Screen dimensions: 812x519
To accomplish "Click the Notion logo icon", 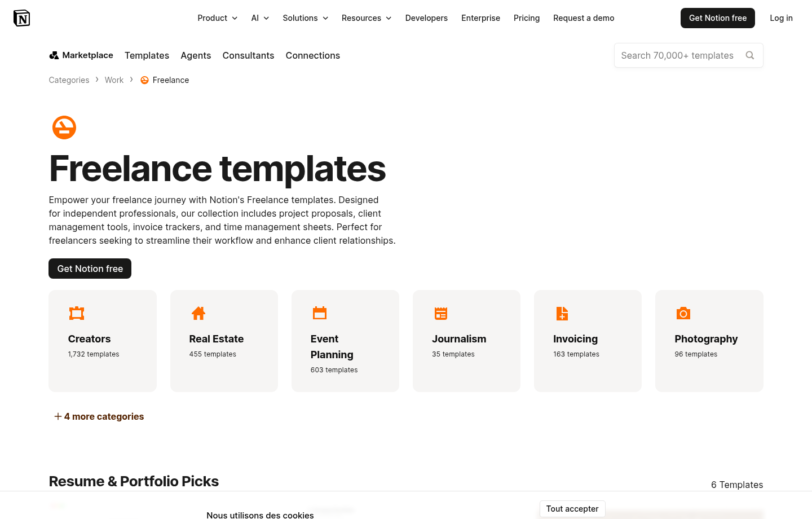I will [x=21, y=18].
